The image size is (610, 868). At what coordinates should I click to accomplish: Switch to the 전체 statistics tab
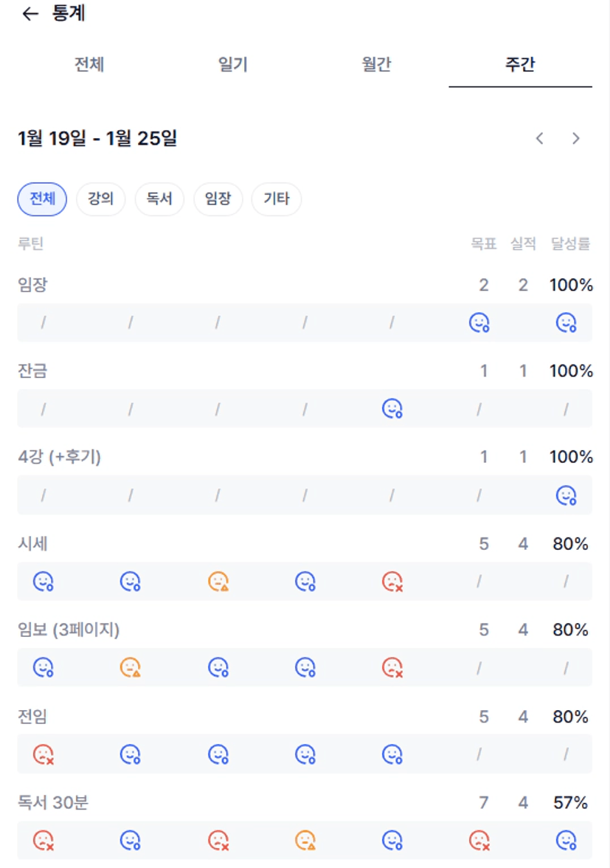tap(89, 64)
